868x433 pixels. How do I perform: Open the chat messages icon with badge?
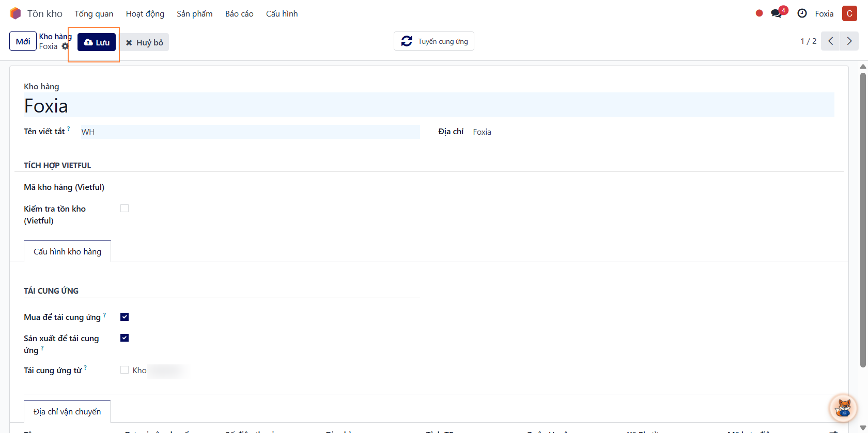(777, 13)
